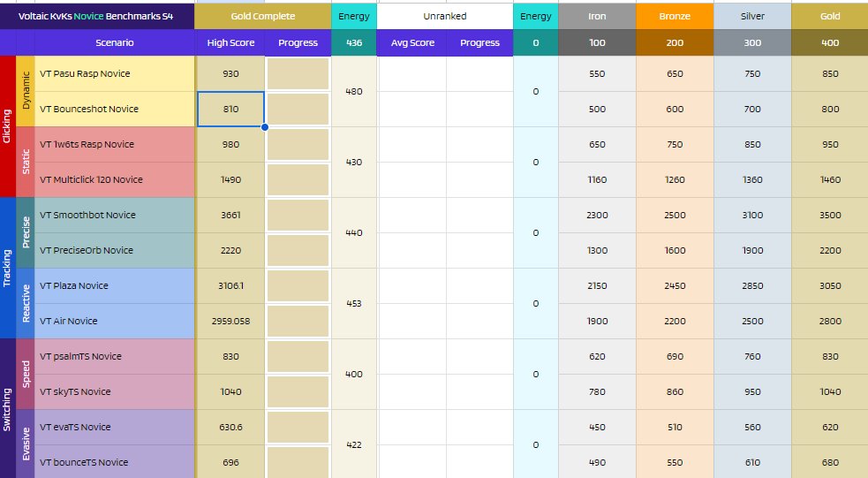The image size is (868, 478).
Task: Click the Voltaic KvKs Novice Benchmarks S4 title
Action: point(95,16)
